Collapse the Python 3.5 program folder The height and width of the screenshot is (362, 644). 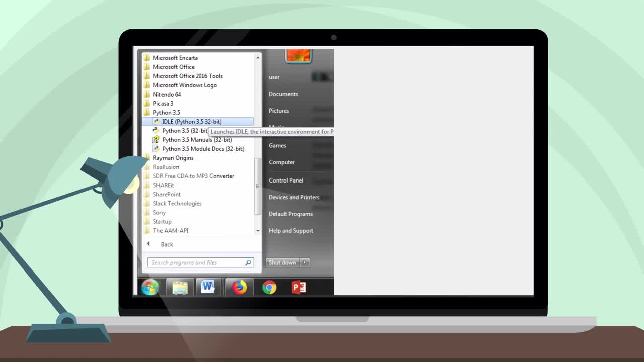pos(167,112)
